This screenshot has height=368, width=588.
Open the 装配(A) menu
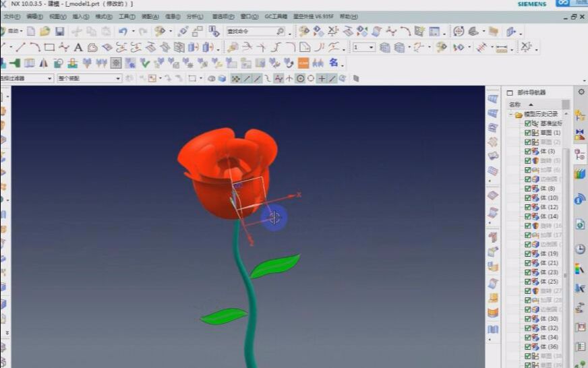point(150,16)
